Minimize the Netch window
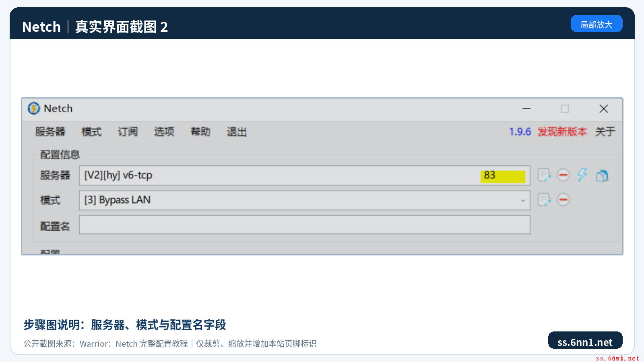 526,109
